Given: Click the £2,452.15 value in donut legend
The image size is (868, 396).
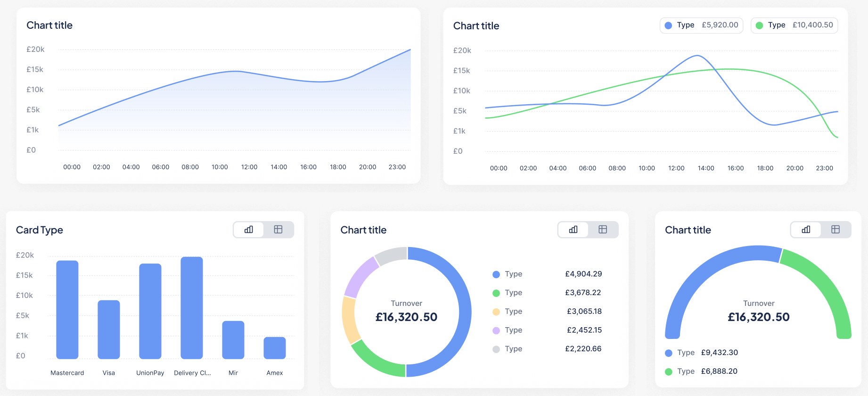Looking at the screenshot, I should (x=584, y=330).
